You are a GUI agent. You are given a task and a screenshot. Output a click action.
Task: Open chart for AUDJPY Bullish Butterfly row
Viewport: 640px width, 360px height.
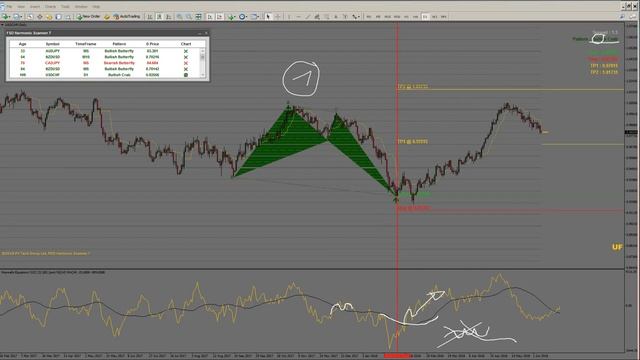[186, 51]
